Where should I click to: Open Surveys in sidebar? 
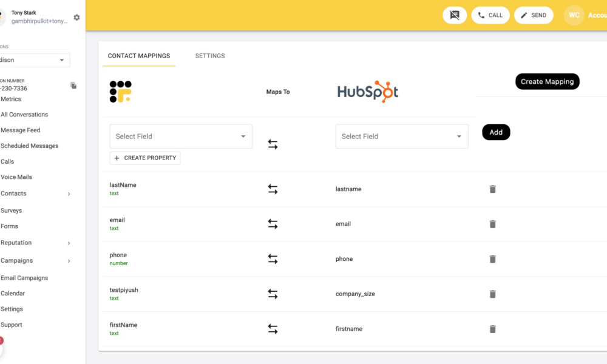tap(11, 211)
